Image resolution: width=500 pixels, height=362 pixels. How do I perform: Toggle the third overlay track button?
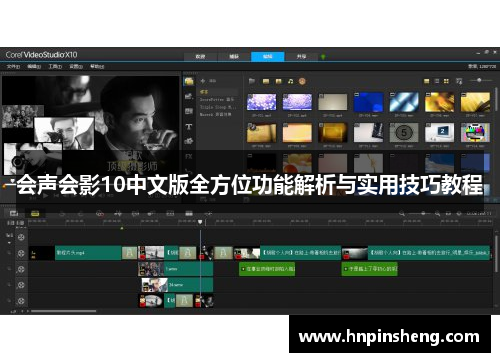pos(21,301)
